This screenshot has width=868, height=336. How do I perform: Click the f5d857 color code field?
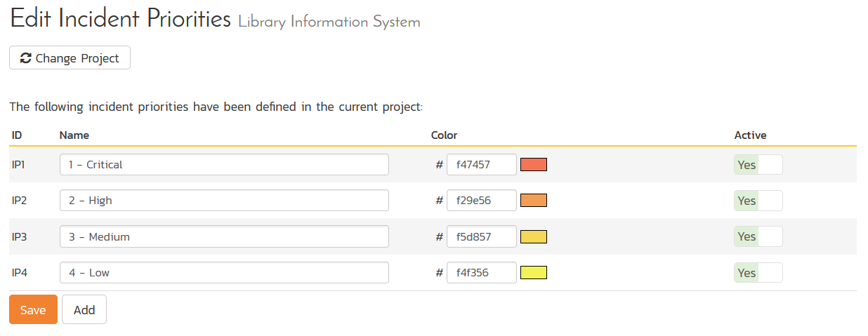(x=482, y=236)
